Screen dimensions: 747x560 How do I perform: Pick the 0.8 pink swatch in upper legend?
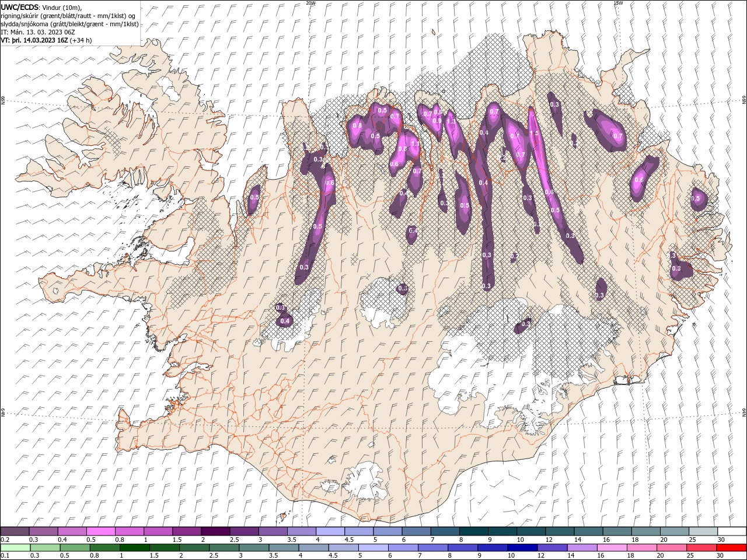(129, 531)
